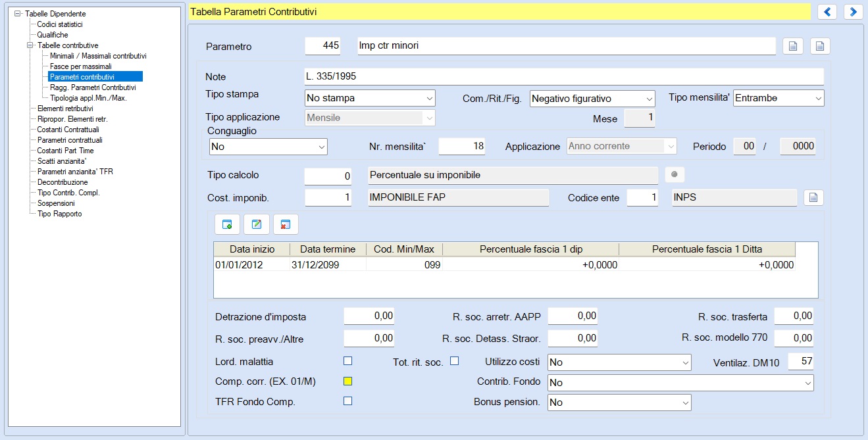Click Note field L. 335/1995
868x440 pixels.
(565, 77)
